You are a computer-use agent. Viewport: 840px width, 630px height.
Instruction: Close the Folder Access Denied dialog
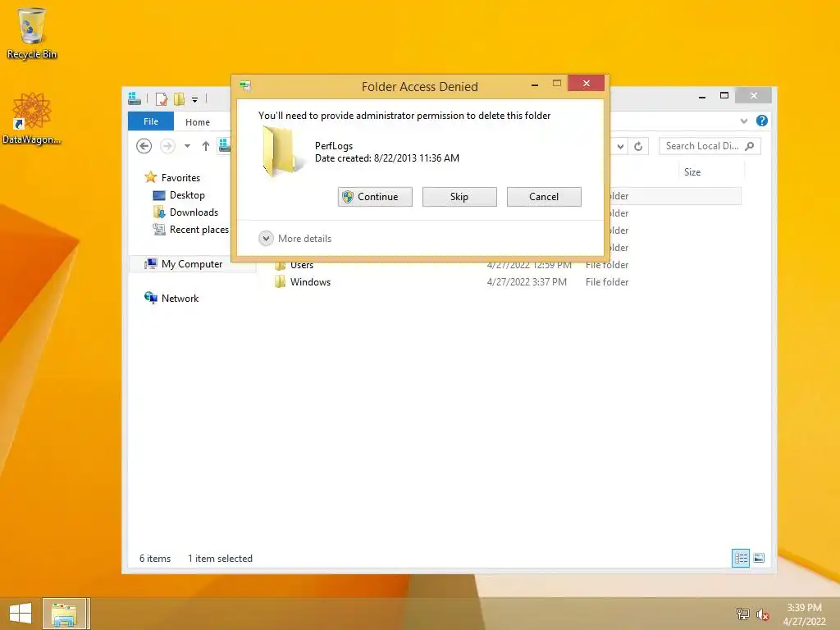586,83
